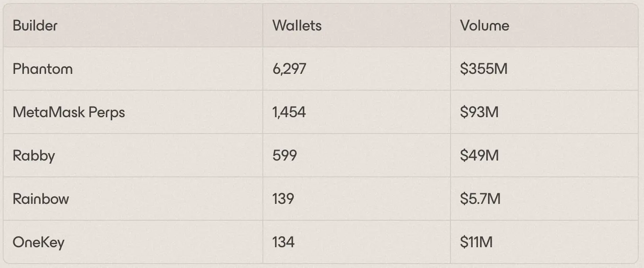Image resolution: width=644 pixels, height=268 pixels.
Task: Click the Volume column header
Action: pos(485,26)
